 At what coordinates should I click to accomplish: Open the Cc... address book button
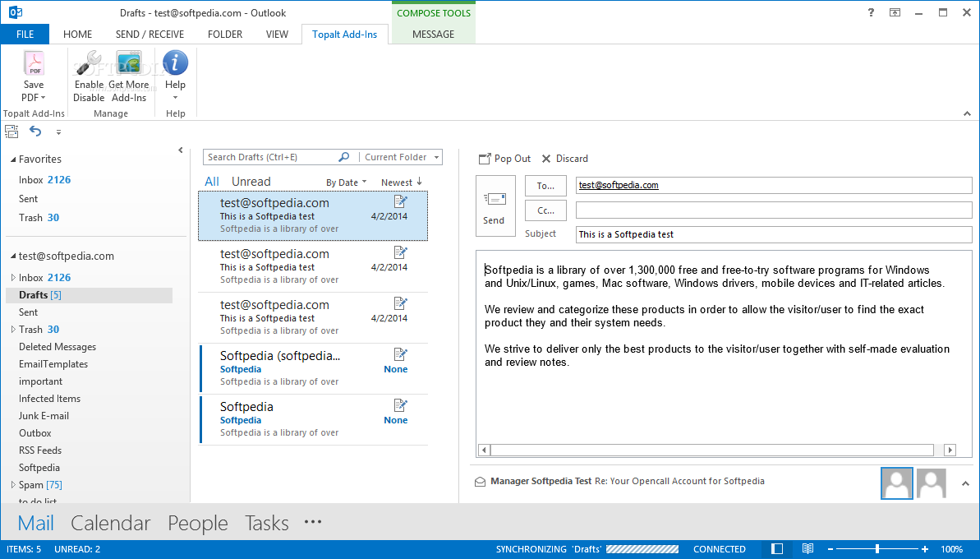pyautogui.click(x=545, y=210)
